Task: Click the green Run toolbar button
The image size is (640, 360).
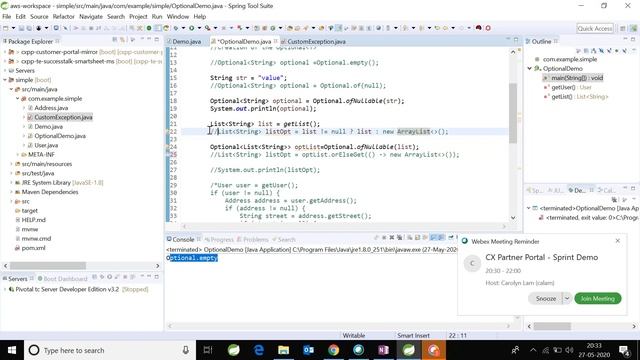Action: [191, 28]
